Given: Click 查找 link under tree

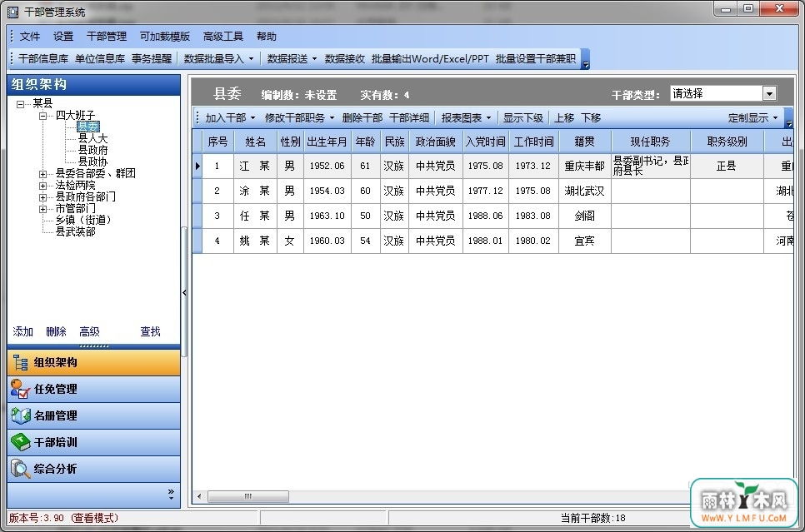Looking at the screenshot, I should click(151, 332).
